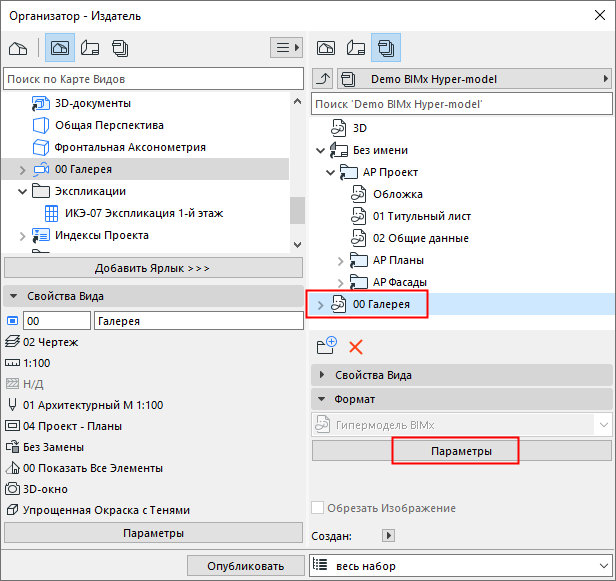Expand the right Свойства Вида panel
Screen dimensions: 616x581
322,375
